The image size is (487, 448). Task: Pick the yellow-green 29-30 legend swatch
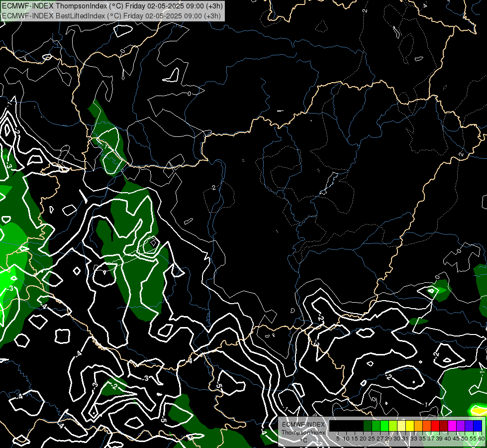pos(393,426)
